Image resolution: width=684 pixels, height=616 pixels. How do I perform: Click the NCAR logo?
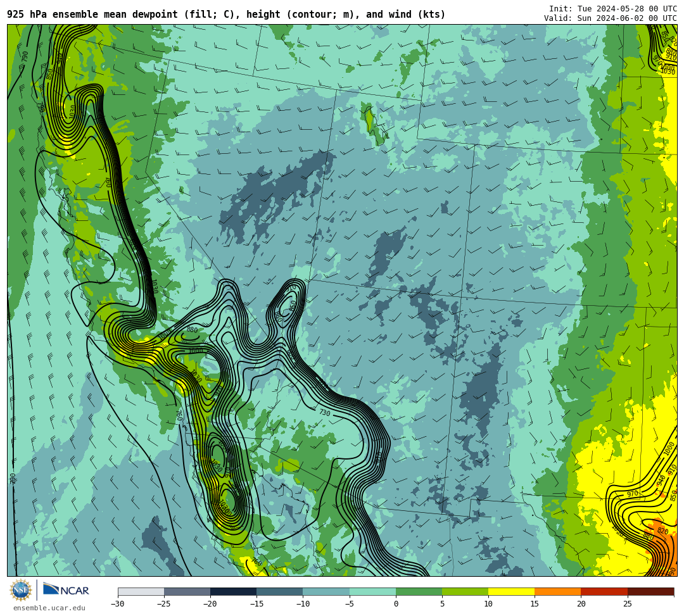(x=66, y=590)
